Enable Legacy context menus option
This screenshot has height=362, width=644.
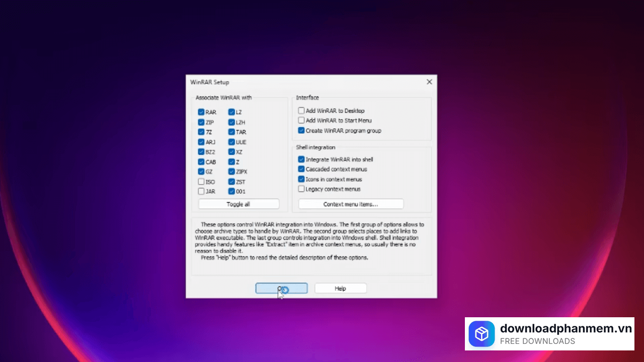coord(301,189)
